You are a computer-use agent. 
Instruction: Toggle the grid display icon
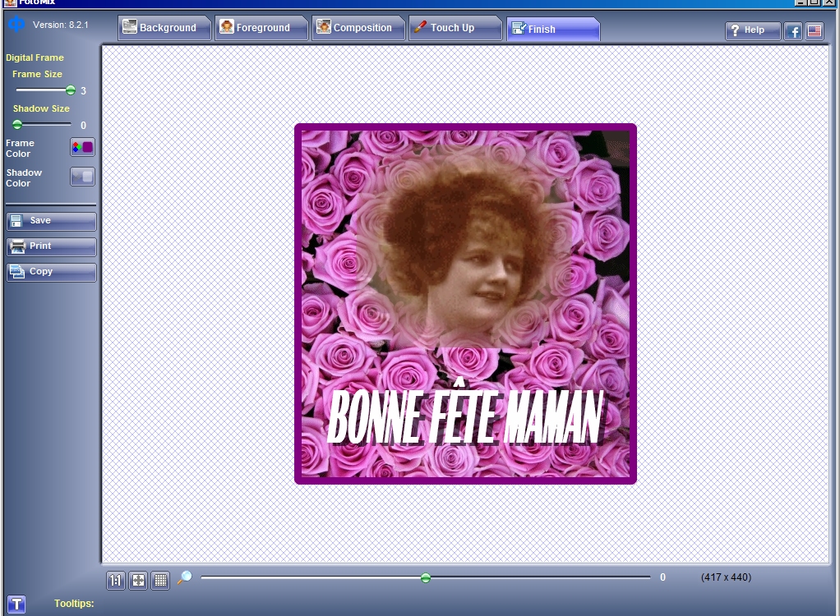[161, 580]
